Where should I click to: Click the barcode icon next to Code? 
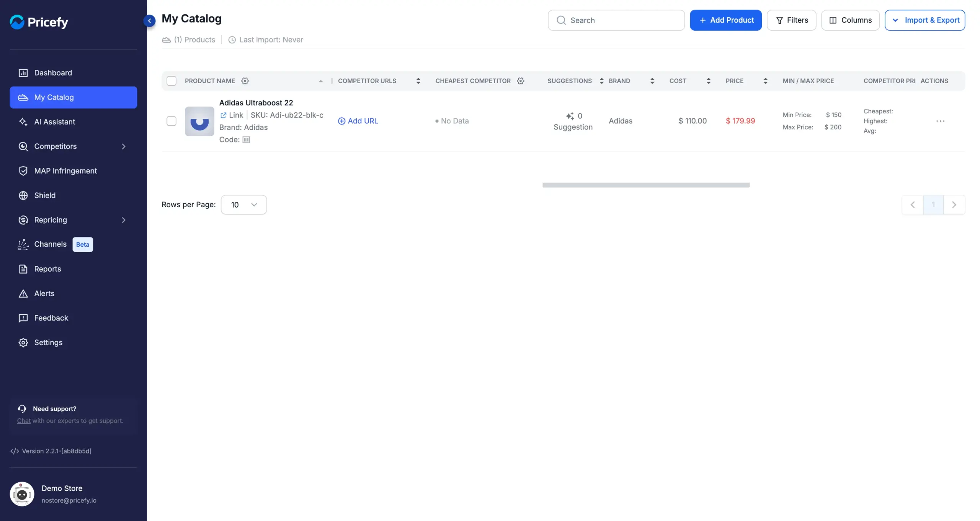246,140
